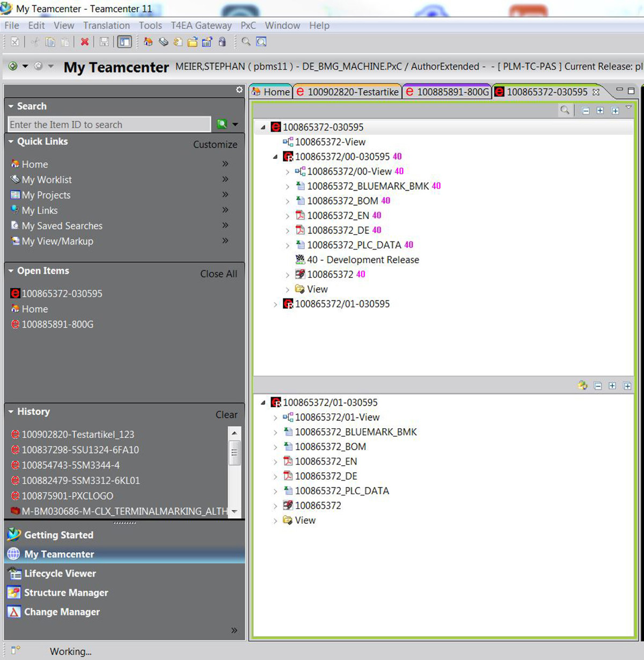The height and width of the screenshot is (660, 644).
Task: Click the magnifier search icon in toolbar
Action: (x=246, y=42)
